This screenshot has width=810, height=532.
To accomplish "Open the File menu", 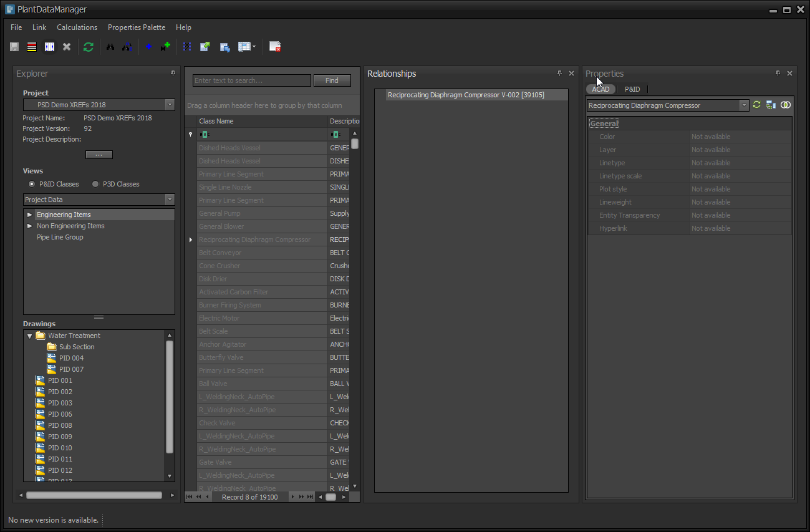I will tap(16, 27).
